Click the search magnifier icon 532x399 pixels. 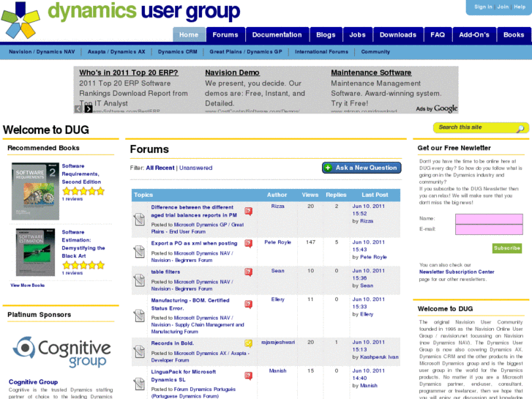tap(520, 128)
